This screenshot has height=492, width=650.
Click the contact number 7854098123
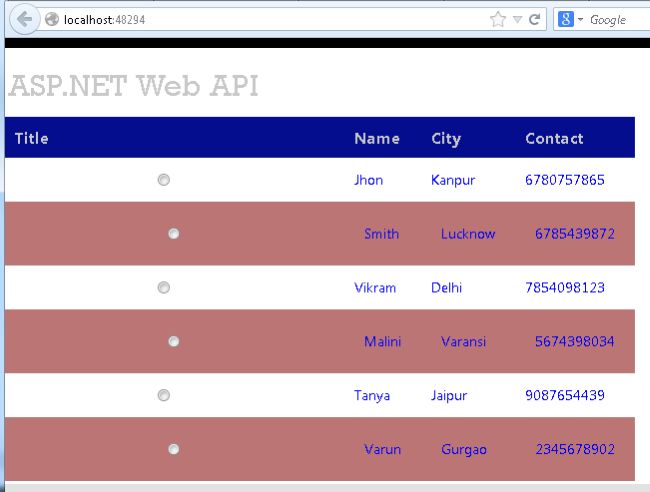(x=565, y=288)
